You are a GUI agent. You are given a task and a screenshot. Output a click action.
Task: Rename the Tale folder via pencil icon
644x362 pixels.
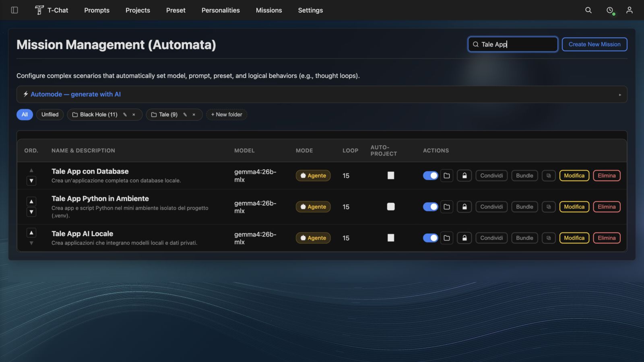[185, 115]
